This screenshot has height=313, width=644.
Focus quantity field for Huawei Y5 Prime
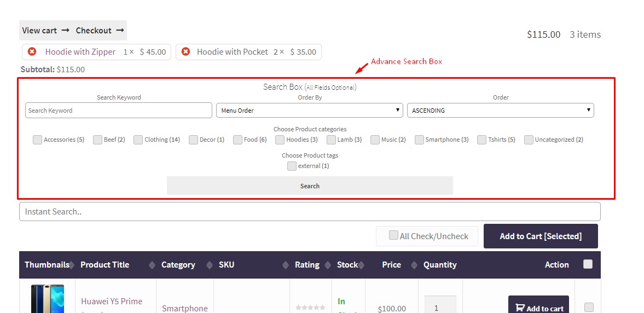coord(440,305)
